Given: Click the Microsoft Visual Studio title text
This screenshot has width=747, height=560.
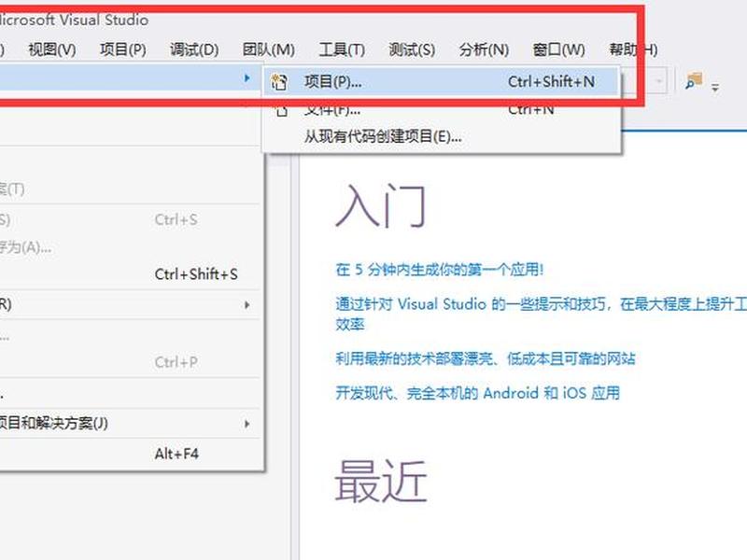Looking at the screenshot, I should coord(74,20).
